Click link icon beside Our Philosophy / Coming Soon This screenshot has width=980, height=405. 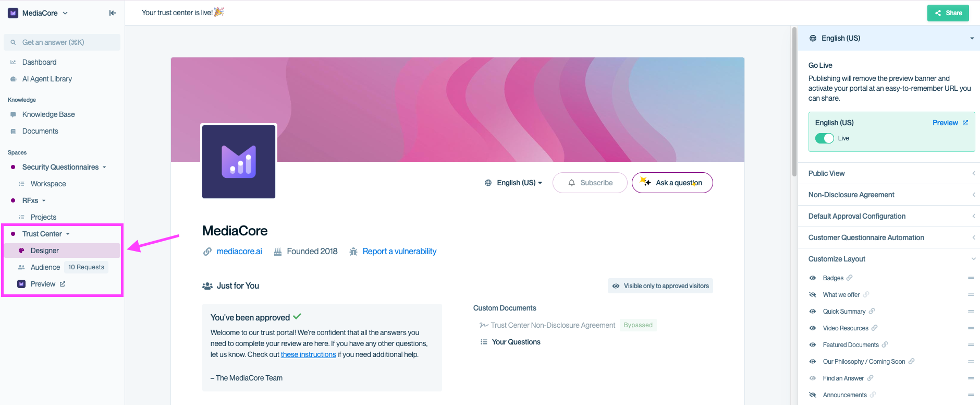coord(911,361)
